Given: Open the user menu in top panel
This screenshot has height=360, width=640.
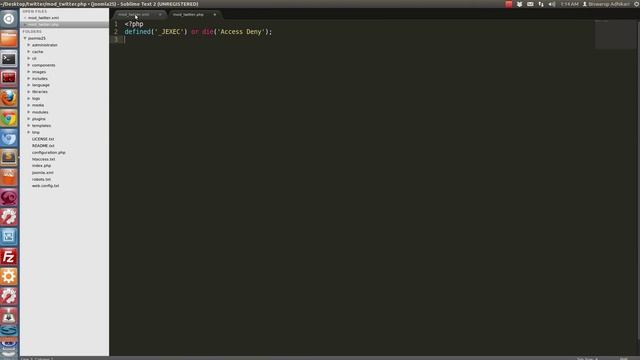Looking at the screenshot, I should [606, 4].
